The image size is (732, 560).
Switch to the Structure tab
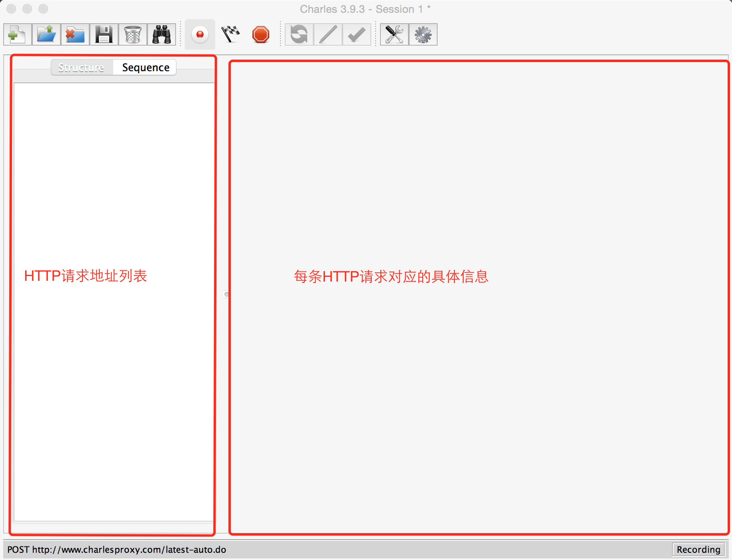(82, 68)
